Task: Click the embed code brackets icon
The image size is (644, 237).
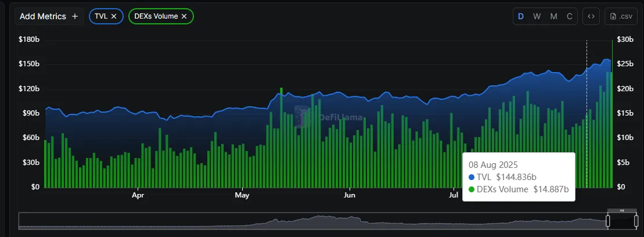Action: [591, 16]
